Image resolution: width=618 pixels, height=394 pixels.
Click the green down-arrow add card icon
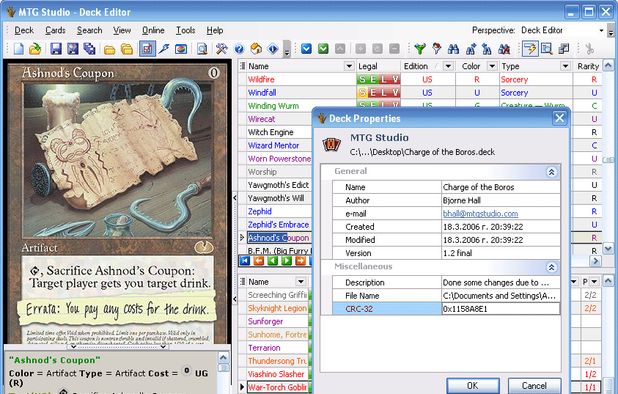(323, 49)
